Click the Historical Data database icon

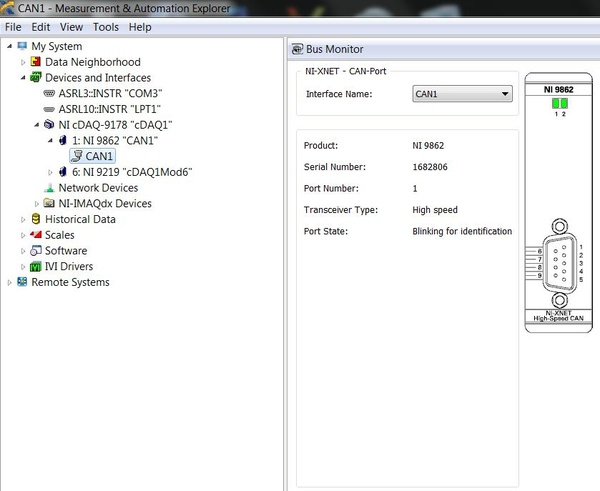pyautogui.click(x=36, y=219)
